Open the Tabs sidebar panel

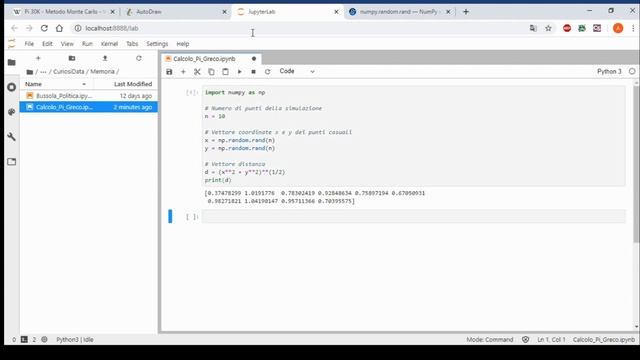tap(11, 162)
